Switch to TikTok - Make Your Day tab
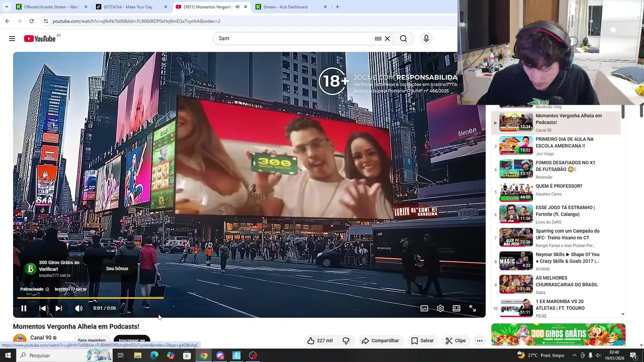The width and height of the screenshot is (644, 362). [132, 7]
